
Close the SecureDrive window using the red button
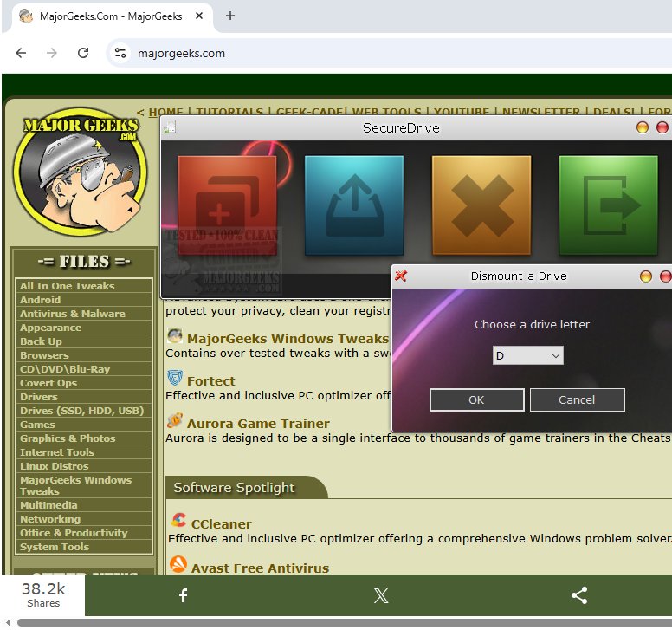(662, 127)
